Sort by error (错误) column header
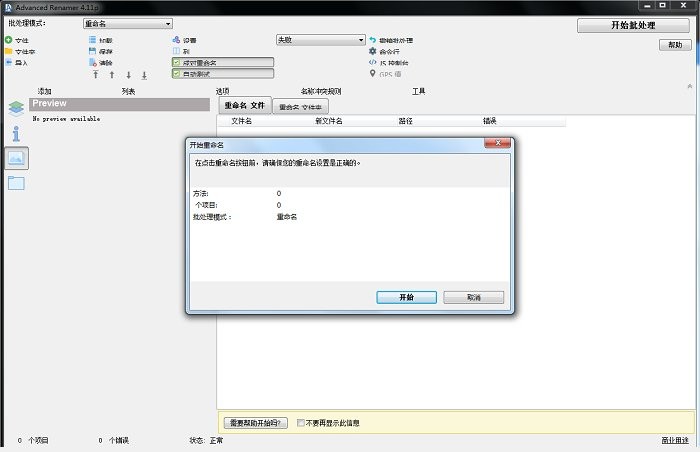700x452 pixels. click(x=489, y=121)
